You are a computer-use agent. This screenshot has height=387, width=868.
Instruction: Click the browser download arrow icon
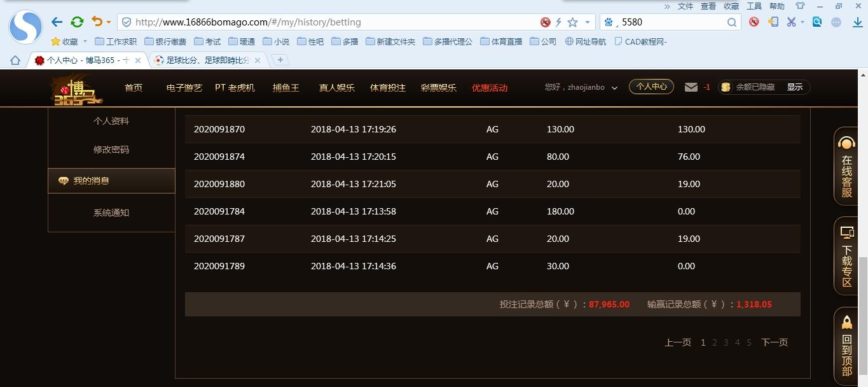coord(857,22)
